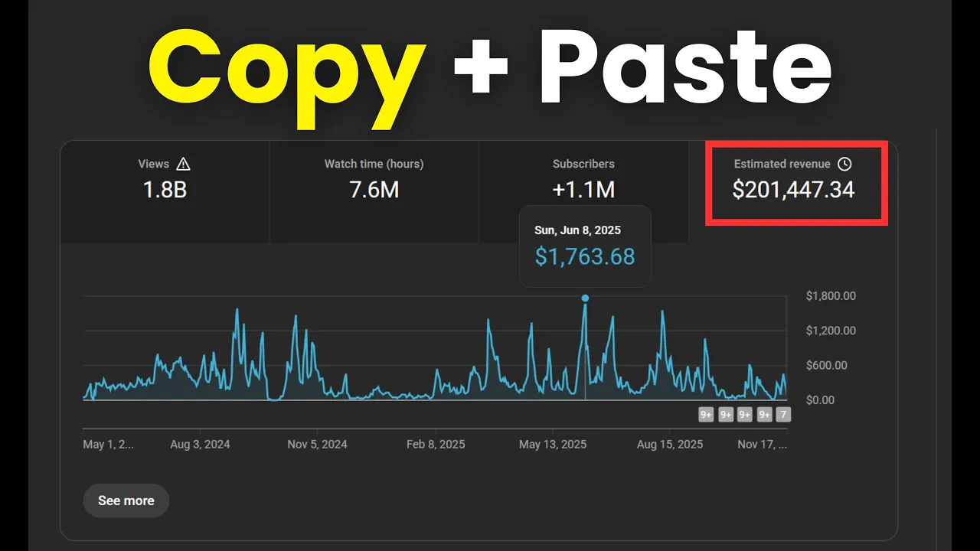Click the Aug 15, 2025 axis date
This screenshot has width=980, height=551.
(670, 445)
